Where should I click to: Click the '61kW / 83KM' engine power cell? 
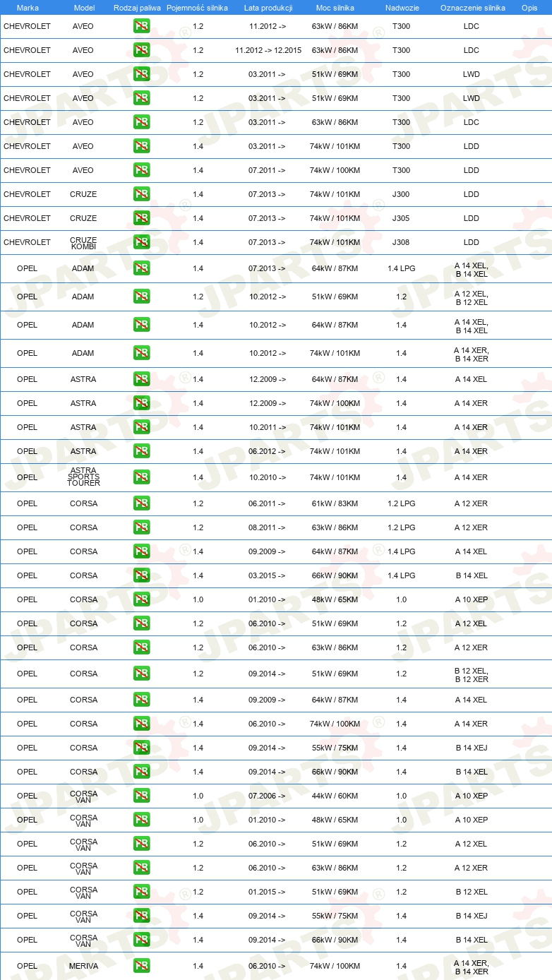[335, 503]
